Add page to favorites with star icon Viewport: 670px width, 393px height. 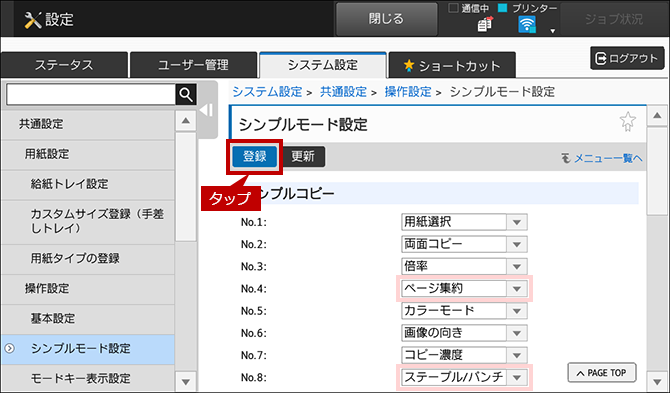tap(628, 121)
